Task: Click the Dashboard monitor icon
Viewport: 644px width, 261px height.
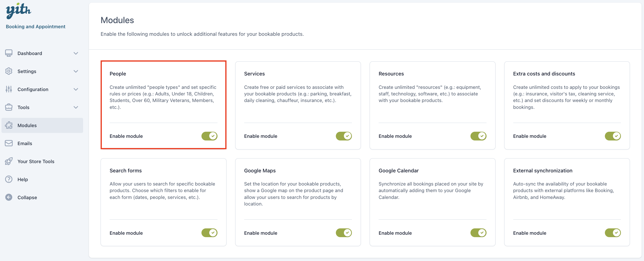Action: [x=9, y=53]
